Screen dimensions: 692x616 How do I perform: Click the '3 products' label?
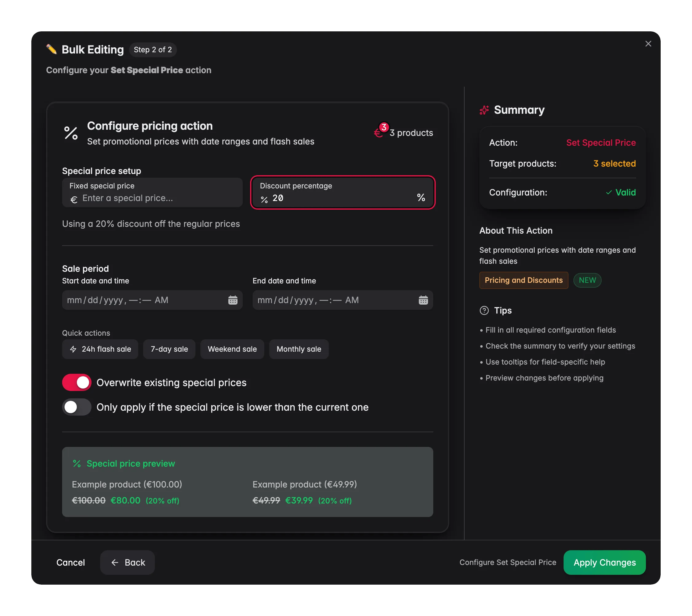point(411,133)
